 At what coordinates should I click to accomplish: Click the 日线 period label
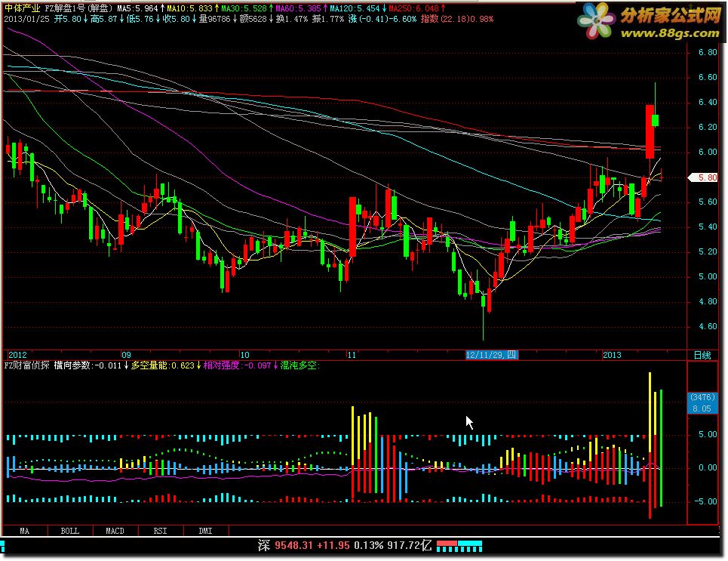click(x=702, y=355)
